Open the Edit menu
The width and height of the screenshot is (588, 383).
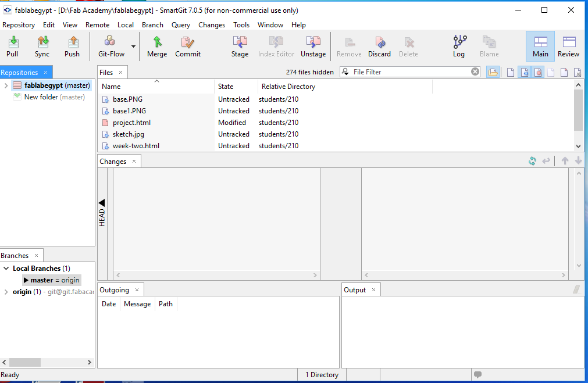pyautogui.click(x=49, y=25)
